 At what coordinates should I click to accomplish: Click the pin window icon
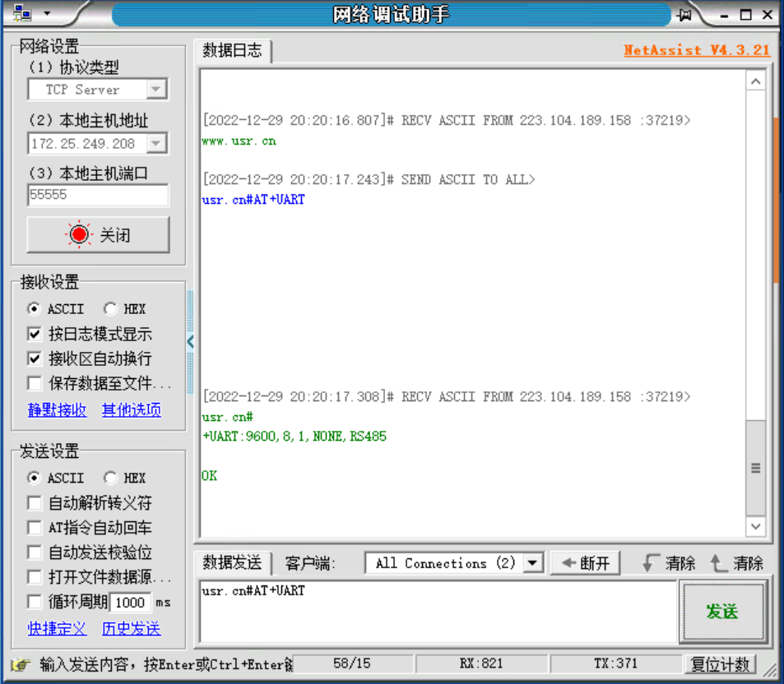[x=684, y=15]
